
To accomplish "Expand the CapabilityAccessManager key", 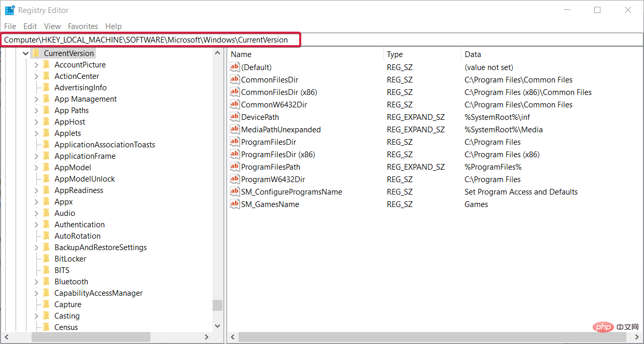I will [35, 293].
